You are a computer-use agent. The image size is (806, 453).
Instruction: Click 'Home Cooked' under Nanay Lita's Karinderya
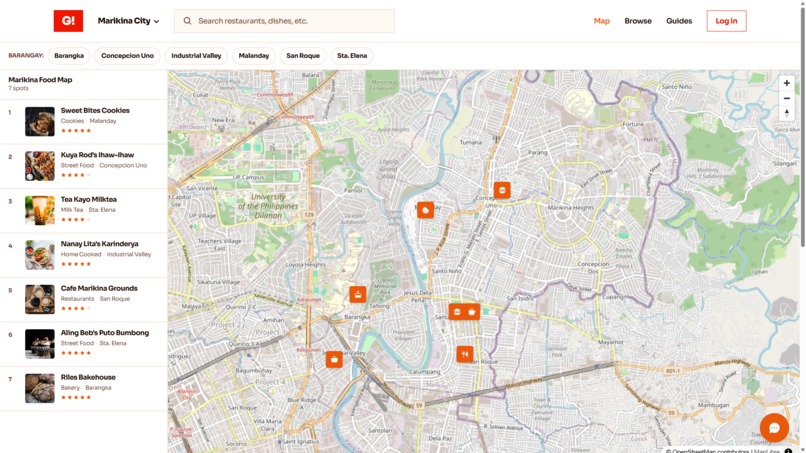[x=81, y=254]
